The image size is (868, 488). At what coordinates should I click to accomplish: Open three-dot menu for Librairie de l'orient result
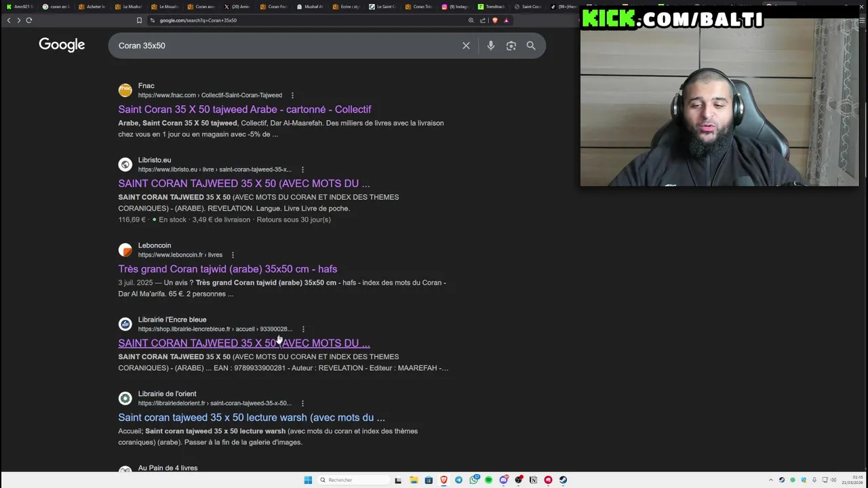[x=302, y=403]
